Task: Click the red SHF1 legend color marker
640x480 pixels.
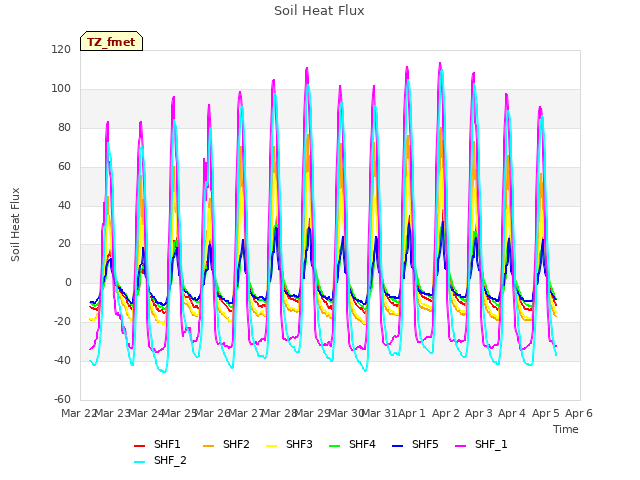Action: click(x=140, y=446)
